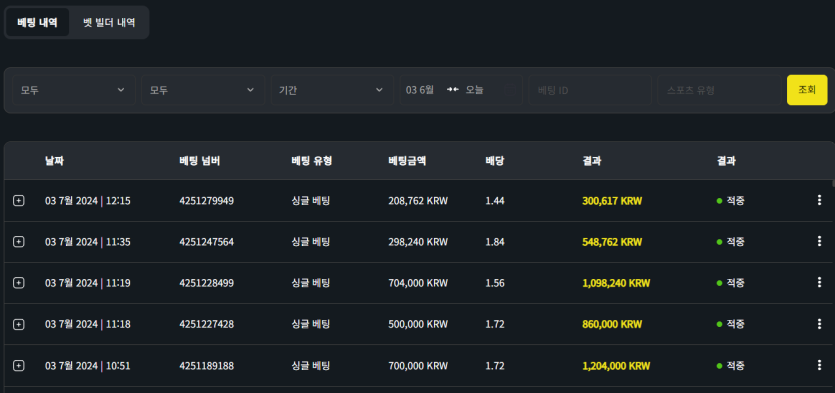Screen dimensions: 835x393
Task: Select bet number 4251227428
Action: pyautogui.click(x=207, y=324)
